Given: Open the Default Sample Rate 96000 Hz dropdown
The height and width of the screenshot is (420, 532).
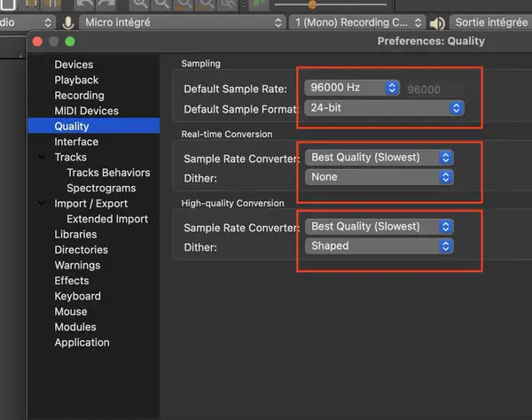Looking at the screenshot, I should point(352,88).
